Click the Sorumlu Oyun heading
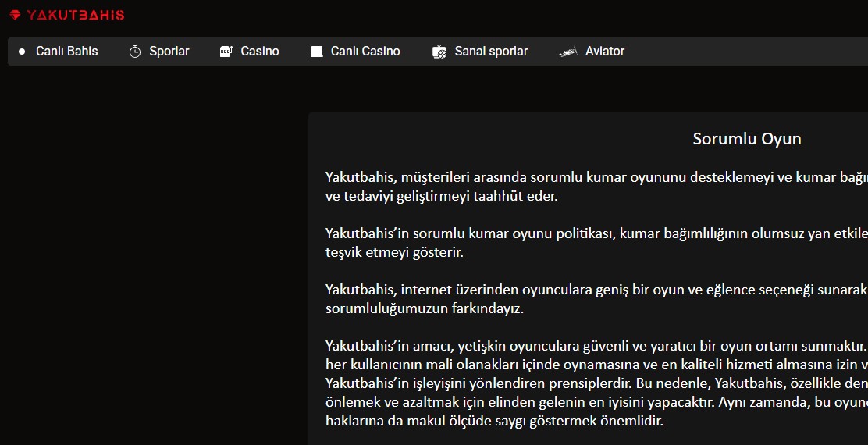Screen dimensions: 868x445 pos(747,138)
